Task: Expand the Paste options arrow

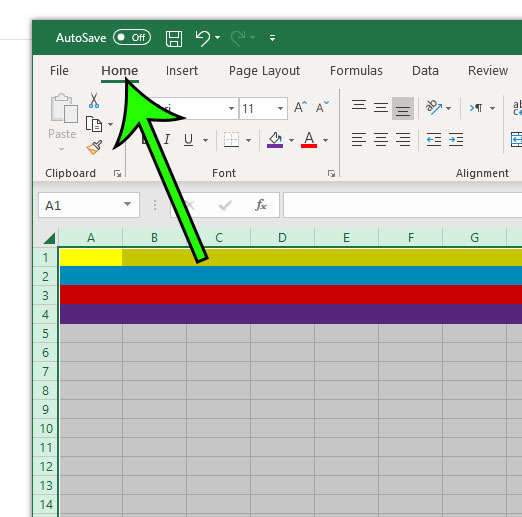Action: click(61, 149)
